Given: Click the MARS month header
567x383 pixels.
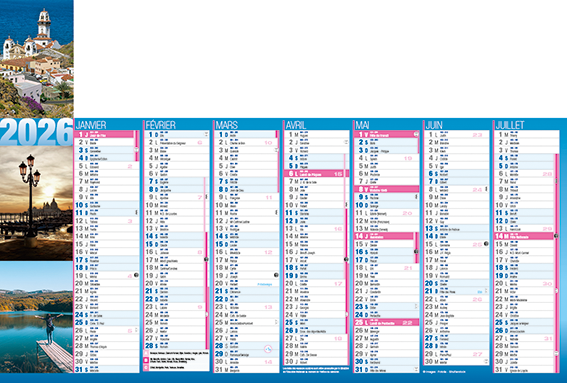Looking at the screenshot, I should [227, 125].
